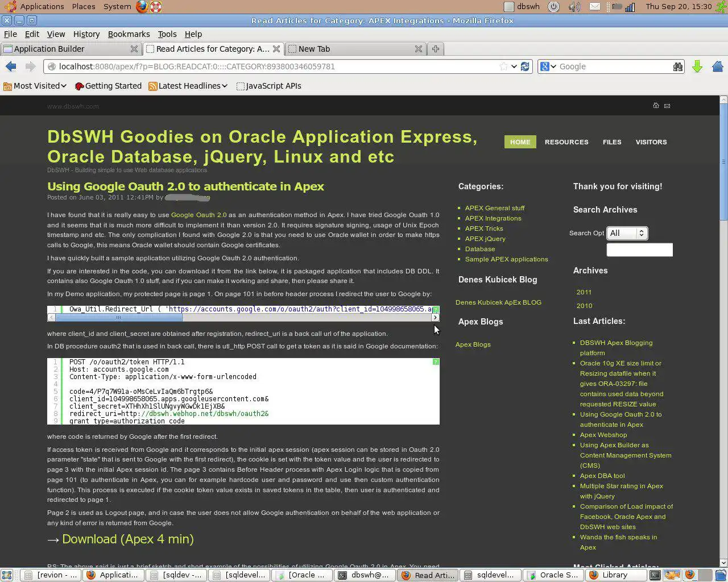Open the APEX jQuery category
The image size is (728, 582).
485,239
